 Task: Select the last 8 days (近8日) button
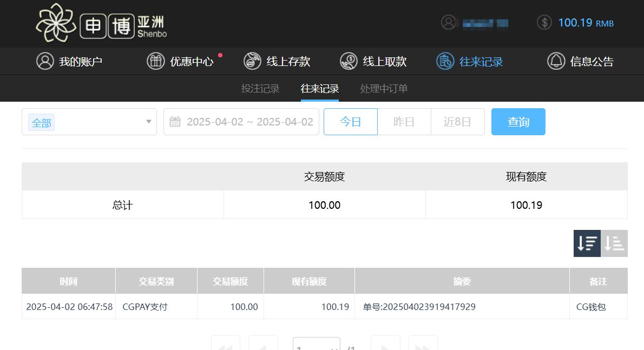[x=457, y=122]
